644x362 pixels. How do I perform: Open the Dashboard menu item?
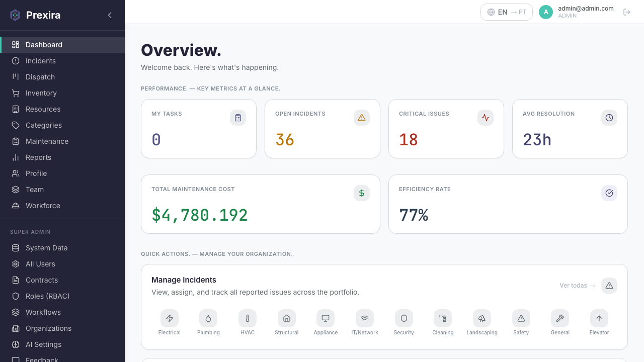tap(62, 45)
